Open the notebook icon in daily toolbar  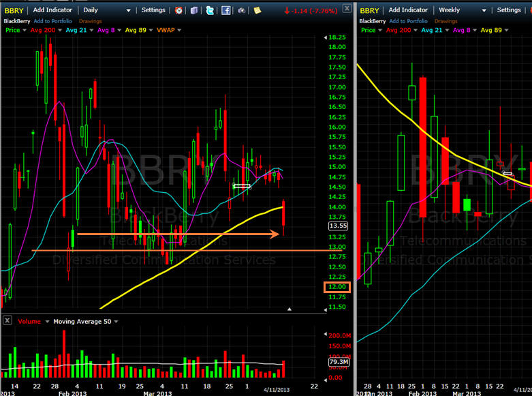click(x=195, y=10)
